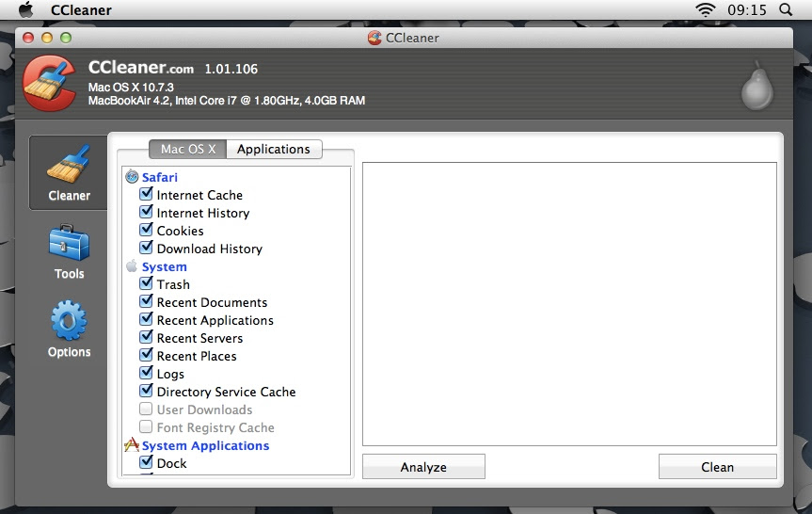Select System Applications category heading
The image size is (812, 514).
tap(206, 445)
